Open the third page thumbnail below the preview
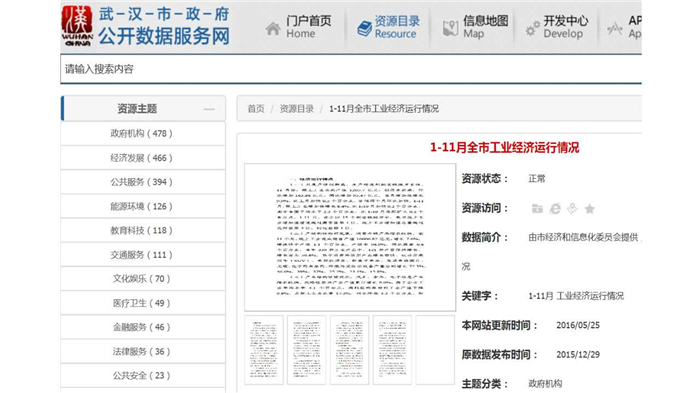 tap(350, 350)
